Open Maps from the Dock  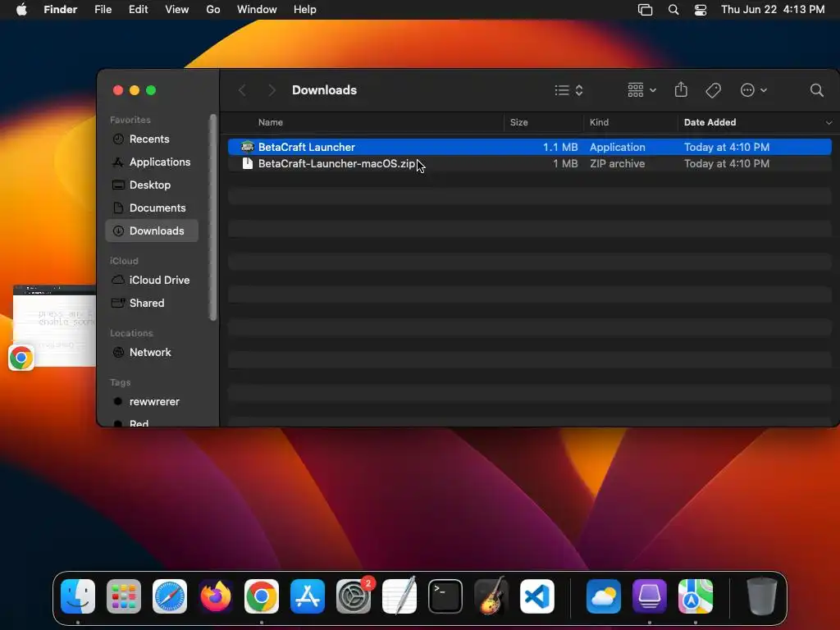click(x=696, y=596)
